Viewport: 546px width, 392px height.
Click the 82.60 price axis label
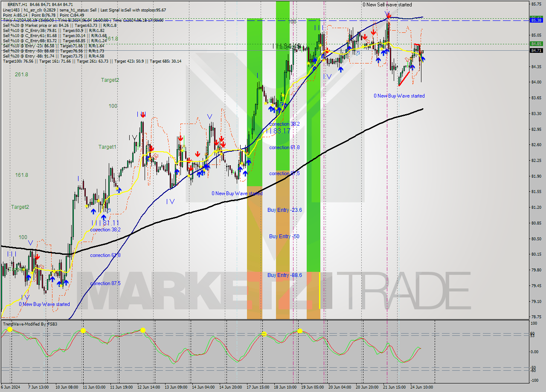point(536,145)
